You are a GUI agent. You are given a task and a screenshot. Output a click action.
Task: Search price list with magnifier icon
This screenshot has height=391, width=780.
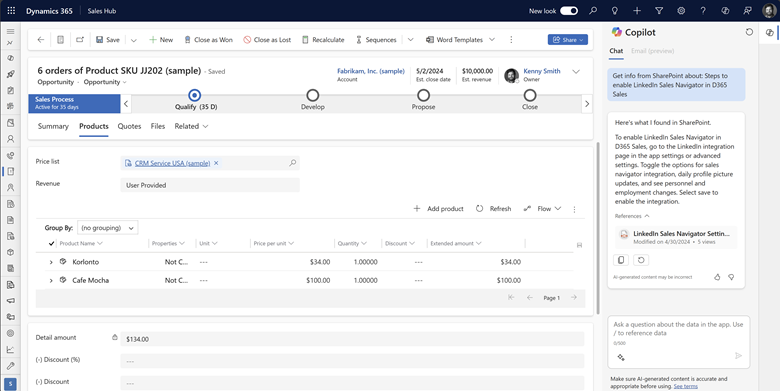(x=292, y=163)
